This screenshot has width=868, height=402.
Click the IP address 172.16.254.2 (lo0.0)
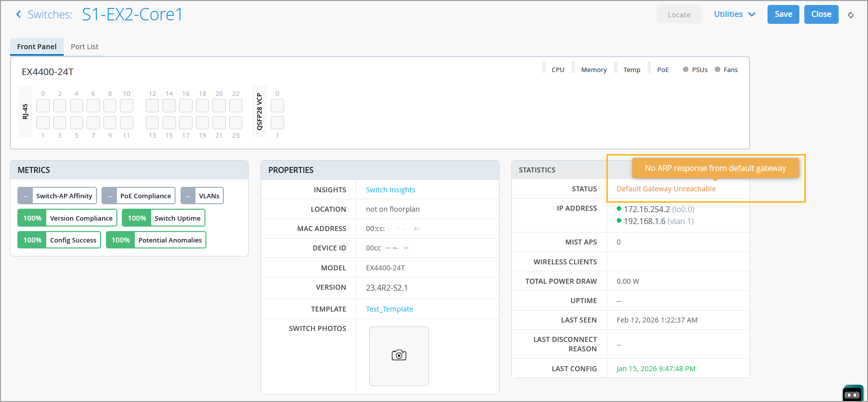[659, 209]
